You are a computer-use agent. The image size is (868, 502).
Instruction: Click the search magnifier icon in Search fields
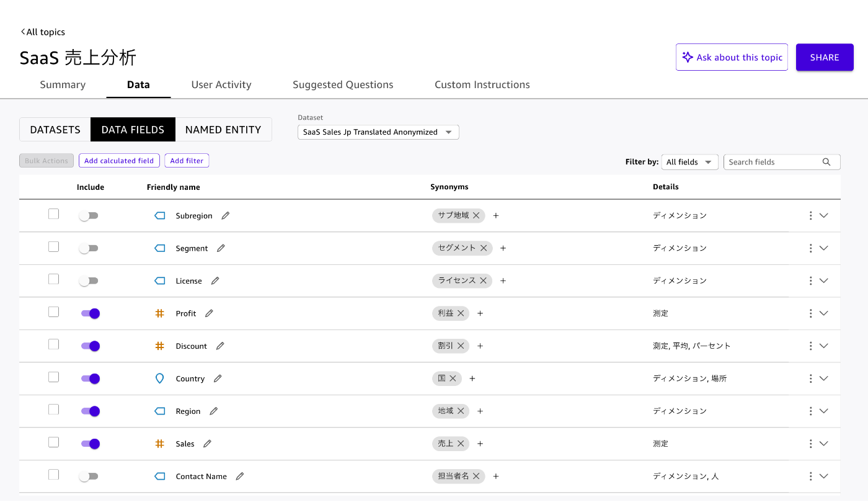coord(826,162)
